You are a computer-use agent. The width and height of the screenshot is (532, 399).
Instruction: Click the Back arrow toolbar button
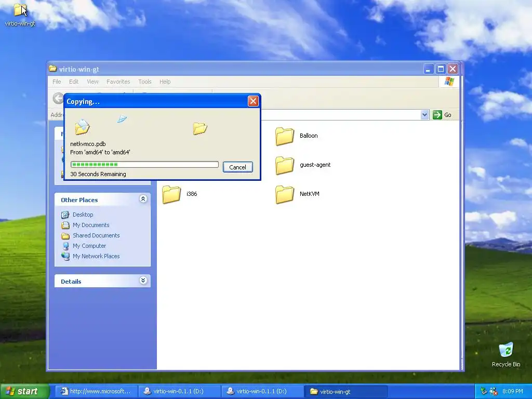coord(58,98)
